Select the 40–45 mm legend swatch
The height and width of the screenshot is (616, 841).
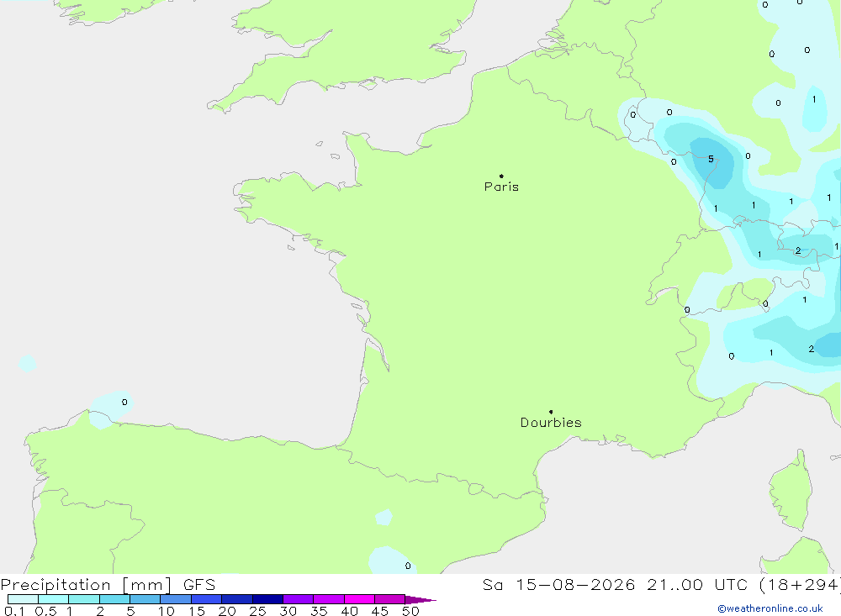[359, 599]
